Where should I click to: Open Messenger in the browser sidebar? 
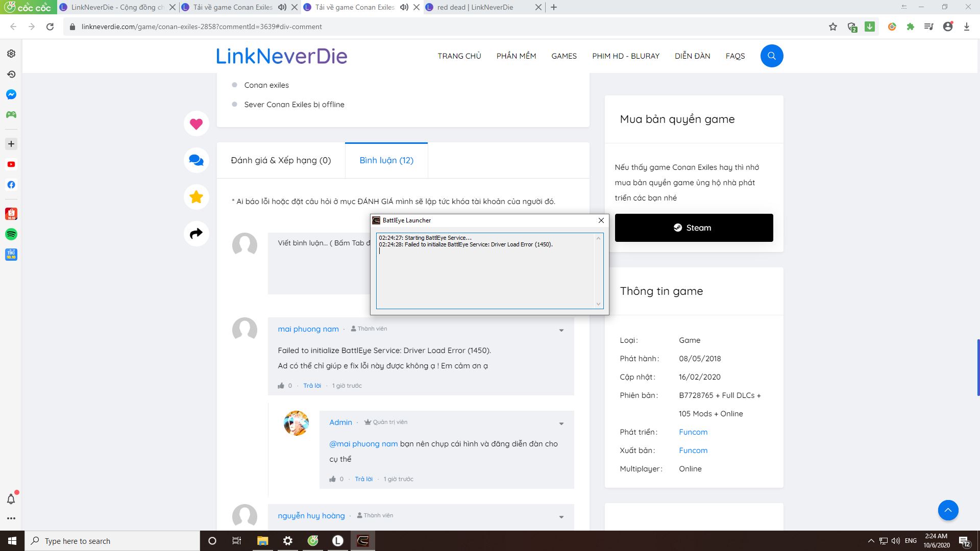pyautogui.click(x=11, y=94)
